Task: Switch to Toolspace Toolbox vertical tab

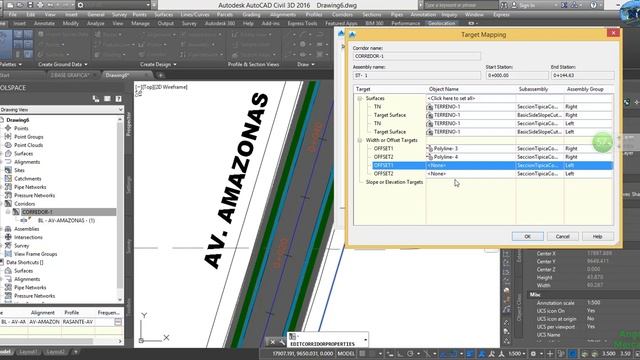Action: pyautogui.click(x=129, y=308)
